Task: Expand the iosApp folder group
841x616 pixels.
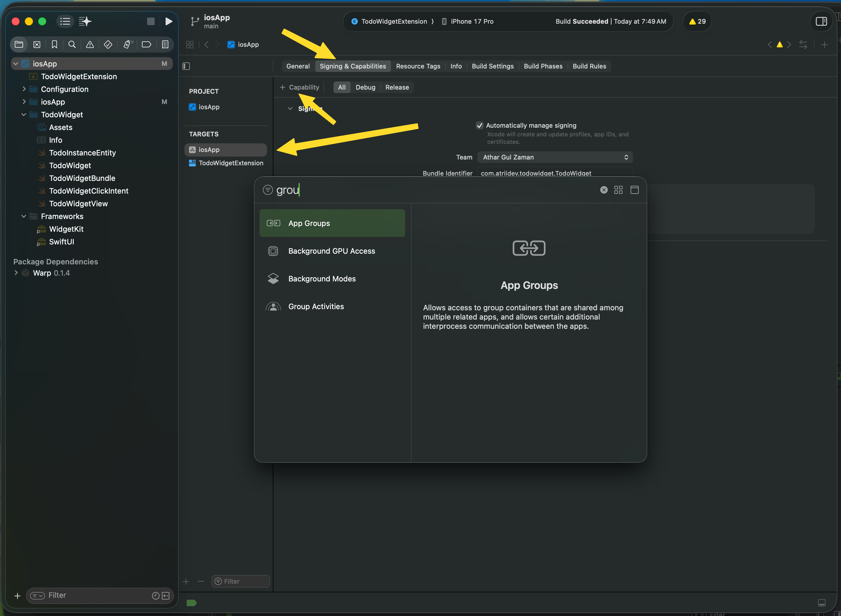Action: coord(24,102)
